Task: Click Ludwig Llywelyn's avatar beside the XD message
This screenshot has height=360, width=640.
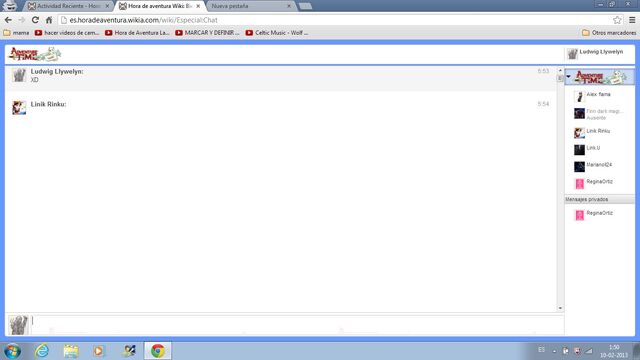Action: [19, 75]
